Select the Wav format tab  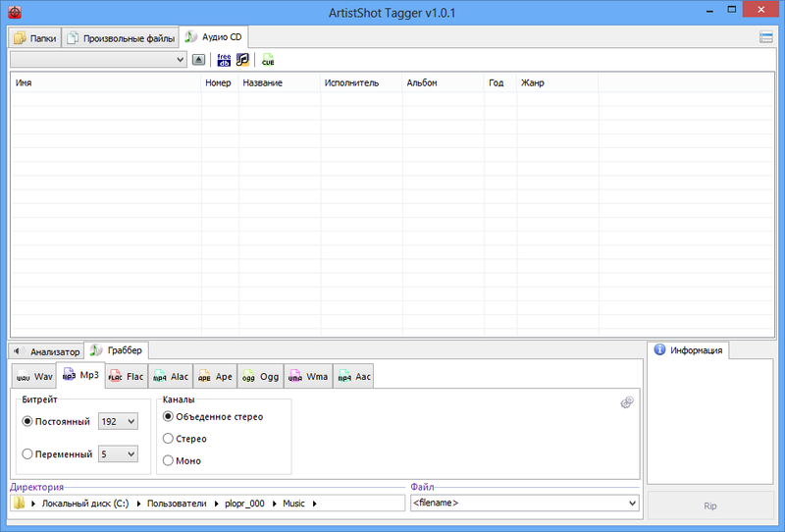pyautogui.click(x=34, y=377)
